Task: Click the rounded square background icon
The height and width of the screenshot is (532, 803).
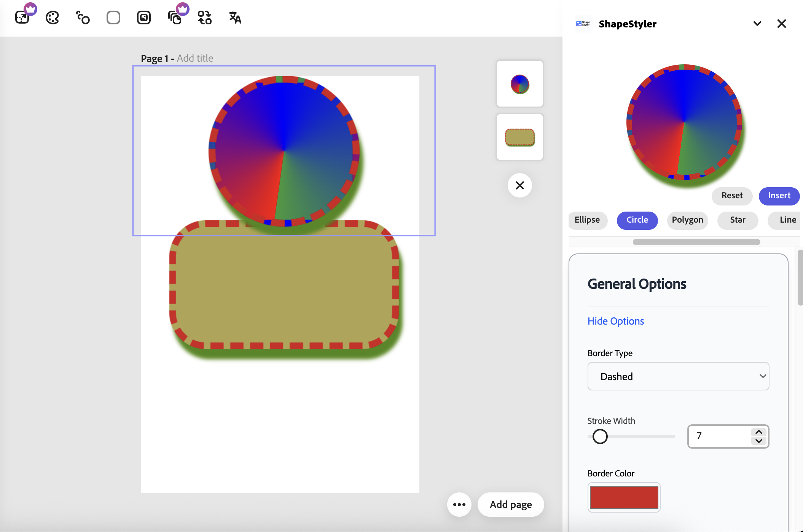Action: [x=113, y=18]
